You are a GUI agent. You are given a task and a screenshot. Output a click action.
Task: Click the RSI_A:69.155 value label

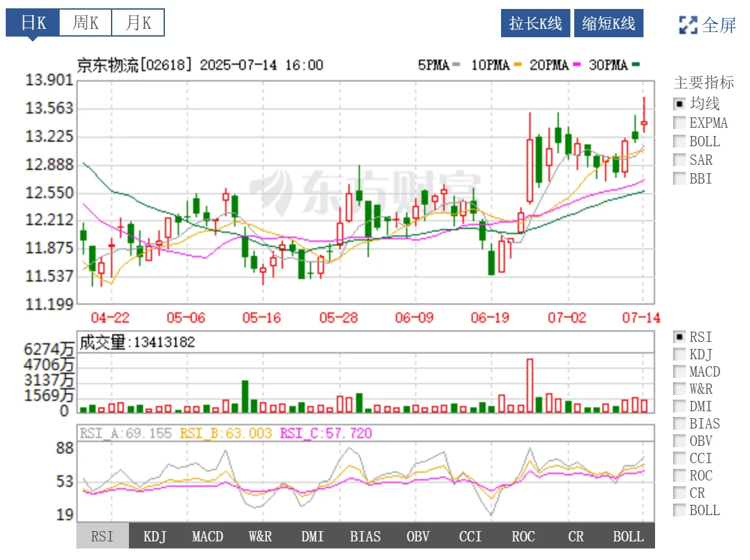125,433
